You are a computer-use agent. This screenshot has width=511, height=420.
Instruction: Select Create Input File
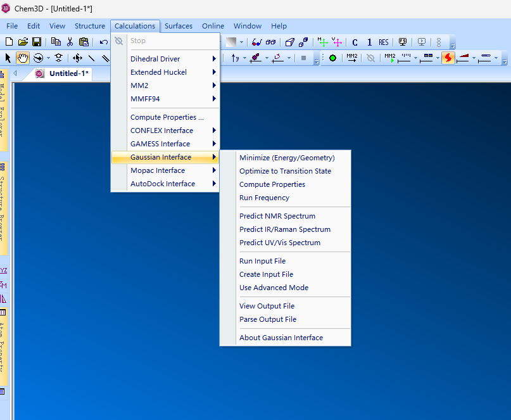click(x=286, y=274)
